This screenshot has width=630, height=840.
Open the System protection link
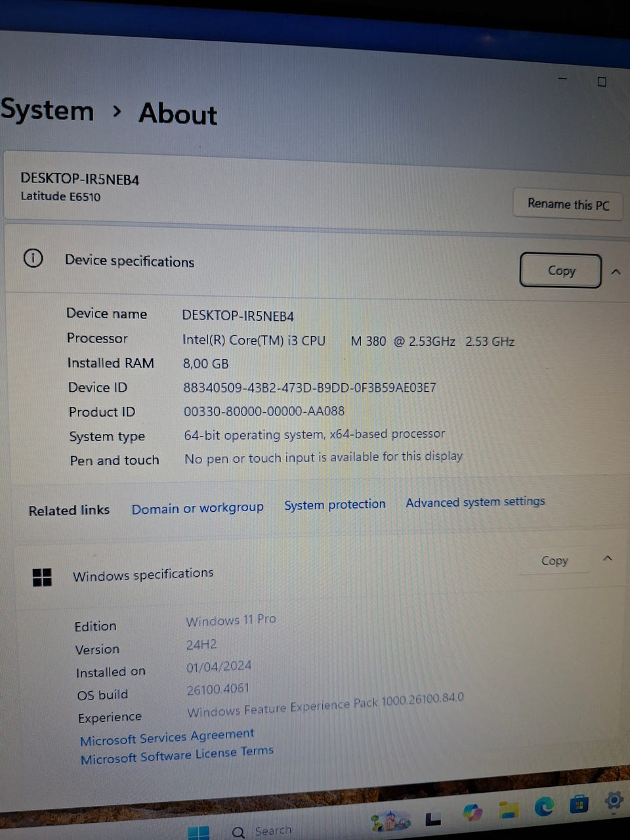pyautogui.click(x=335, y=504)
